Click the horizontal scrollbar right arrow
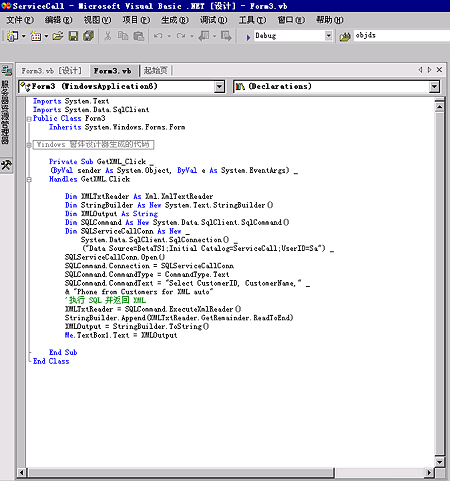This screenshot has width=450, height=481. 429,472
